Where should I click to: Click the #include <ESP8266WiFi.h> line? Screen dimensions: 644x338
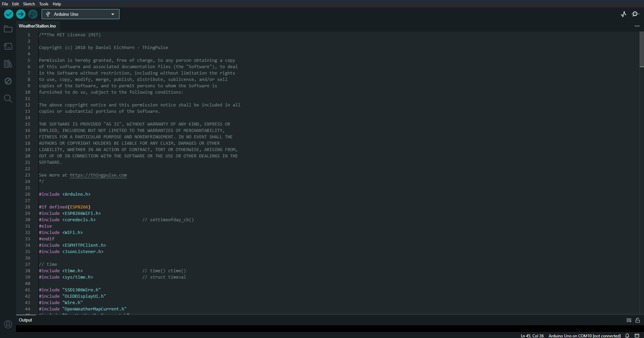point(70,213)
